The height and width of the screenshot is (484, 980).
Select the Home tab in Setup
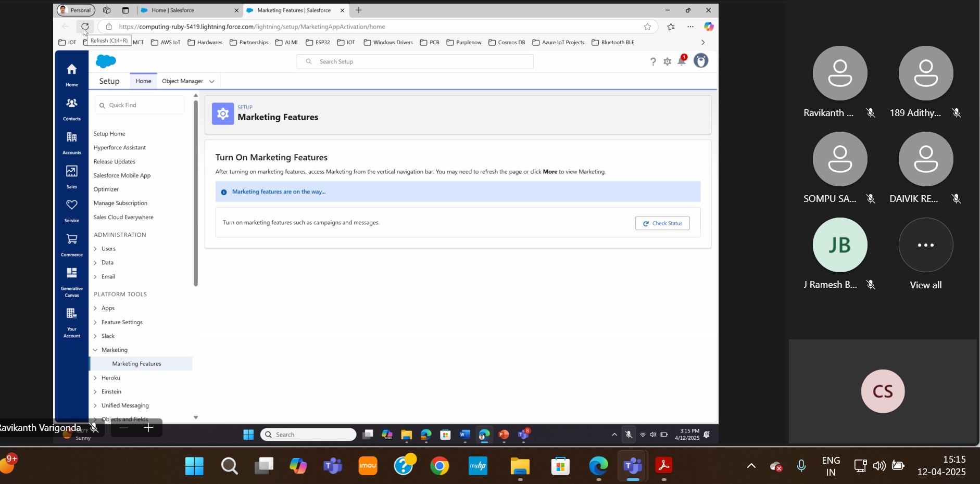point(143,81)
